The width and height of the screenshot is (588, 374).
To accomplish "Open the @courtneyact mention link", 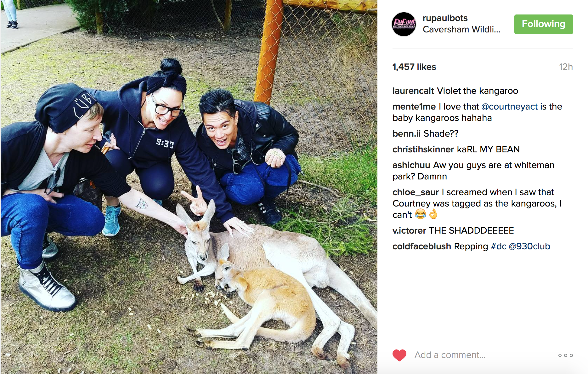I will click(x=509, y=106).
